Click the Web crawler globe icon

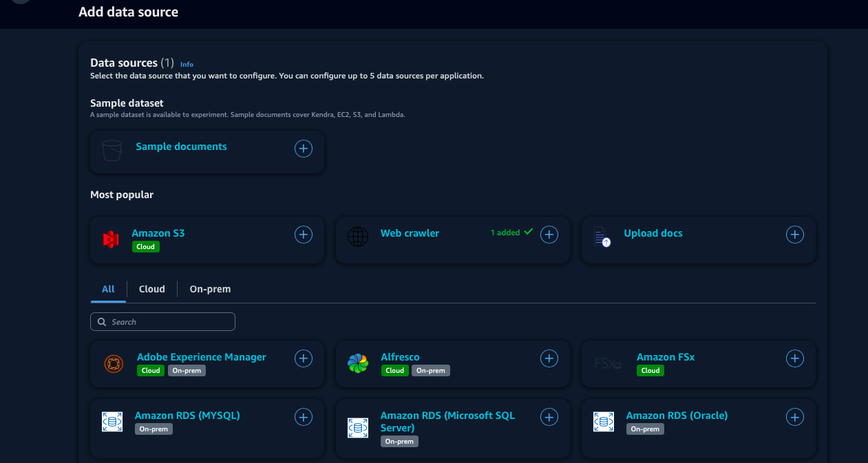pos(358,237)
